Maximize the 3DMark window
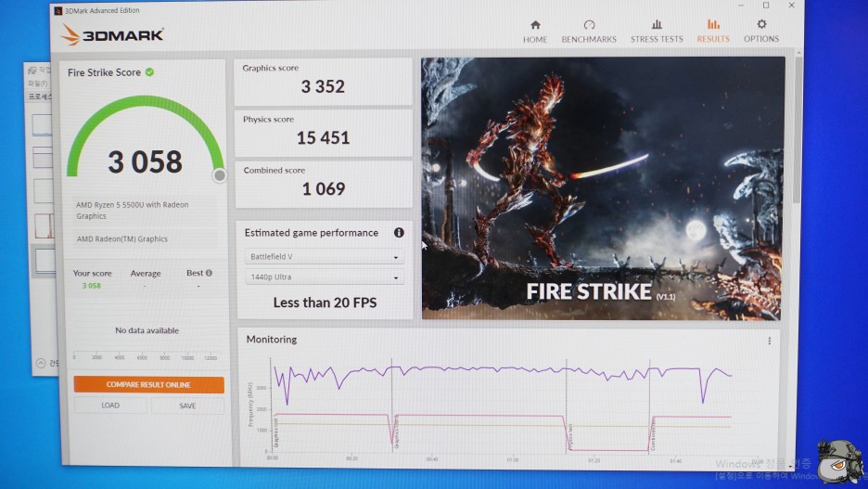This screenshot has width=868, height=489. coord(766,6)
